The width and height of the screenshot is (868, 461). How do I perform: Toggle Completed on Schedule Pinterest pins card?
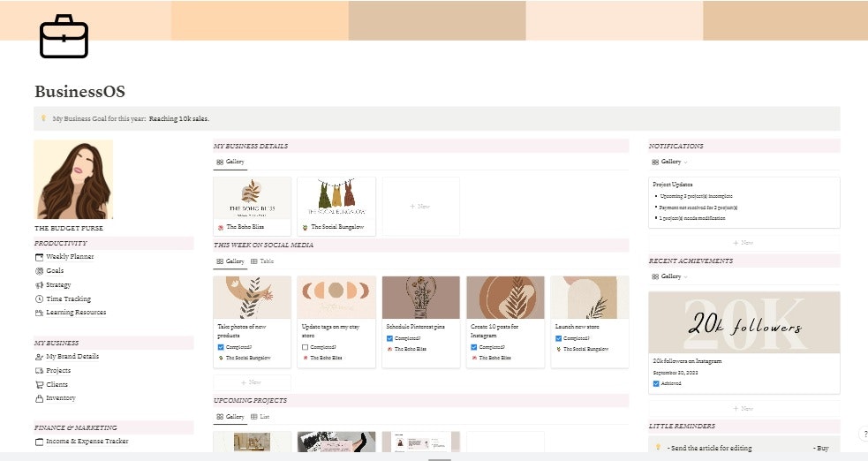tap(389, 338)
